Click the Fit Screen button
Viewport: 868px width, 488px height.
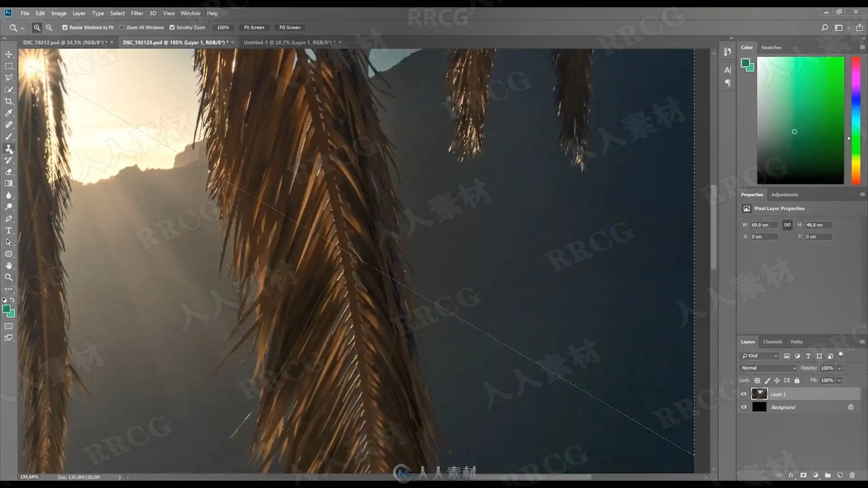pos(254,28)
